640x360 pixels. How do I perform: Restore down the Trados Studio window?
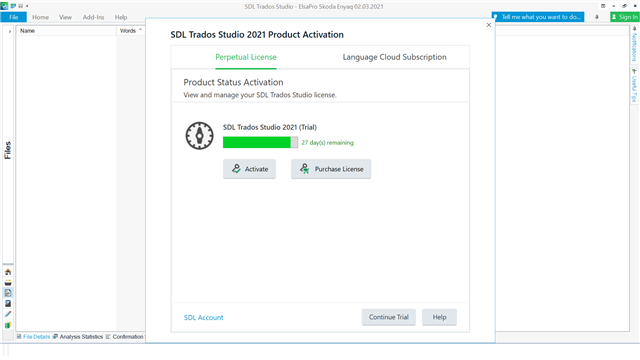click(x=624, y=6)
